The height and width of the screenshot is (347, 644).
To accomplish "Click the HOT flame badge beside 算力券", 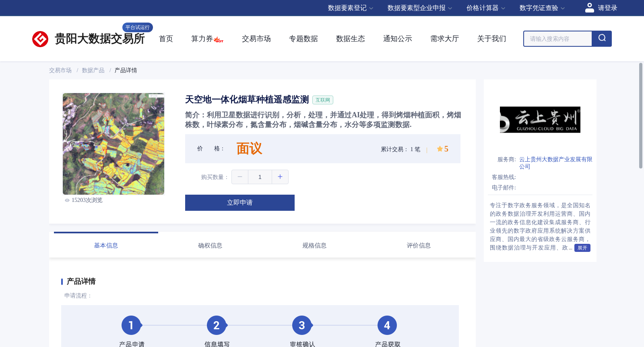I will 219,39.
